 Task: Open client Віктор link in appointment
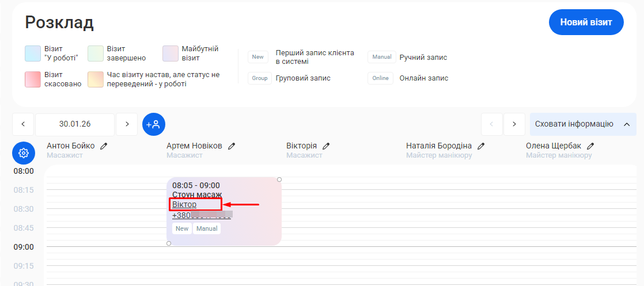click(184, 204)
